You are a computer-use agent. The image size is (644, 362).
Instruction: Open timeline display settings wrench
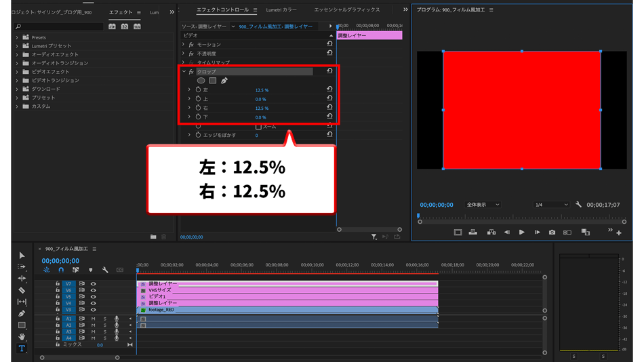tap(105, 270)
